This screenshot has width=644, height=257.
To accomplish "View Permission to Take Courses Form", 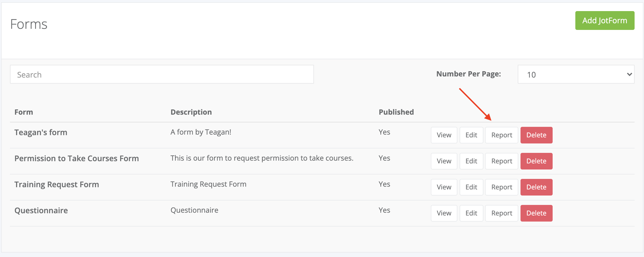I will pos(444,161).
